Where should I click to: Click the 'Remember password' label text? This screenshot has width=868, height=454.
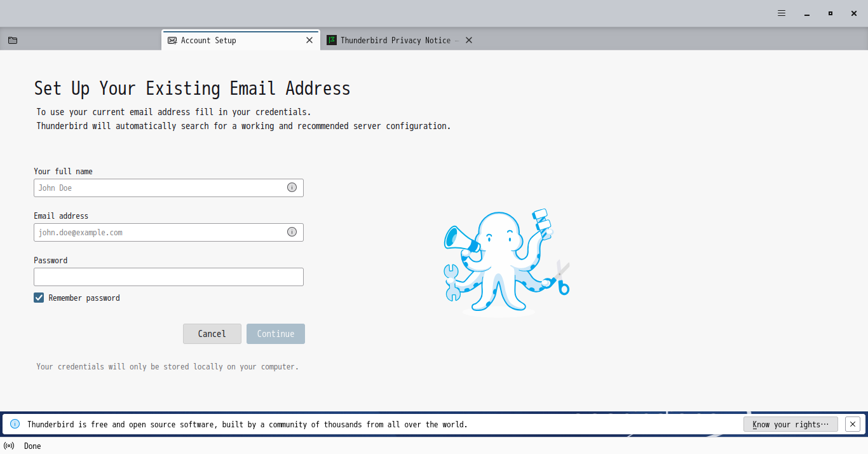(84, 298)
